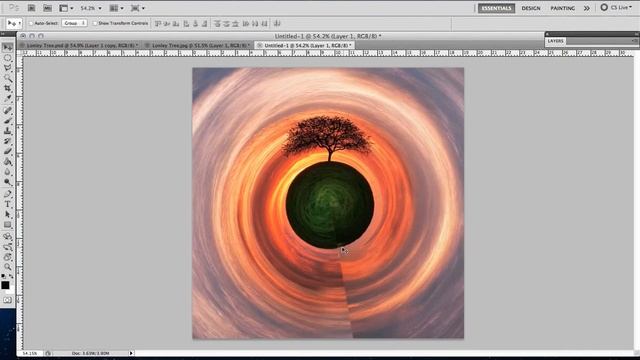Select the Blur tool

[x=7, y=172]
